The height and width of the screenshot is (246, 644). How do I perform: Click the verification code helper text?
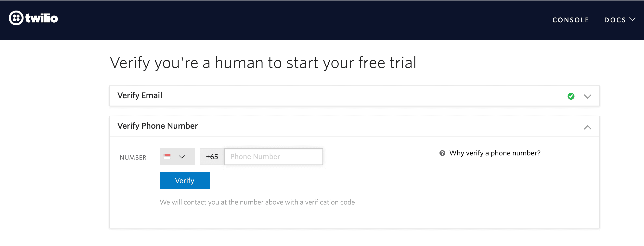(257, 202)
